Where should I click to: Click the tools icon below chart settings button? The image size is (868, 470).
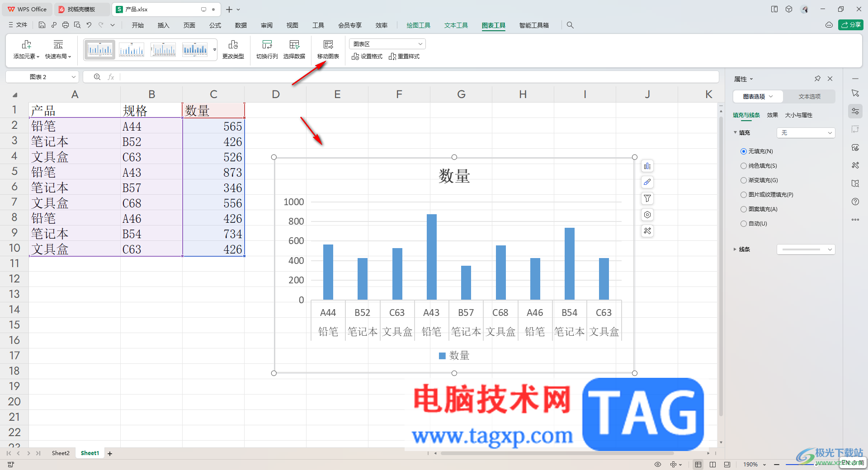[647, 231]
